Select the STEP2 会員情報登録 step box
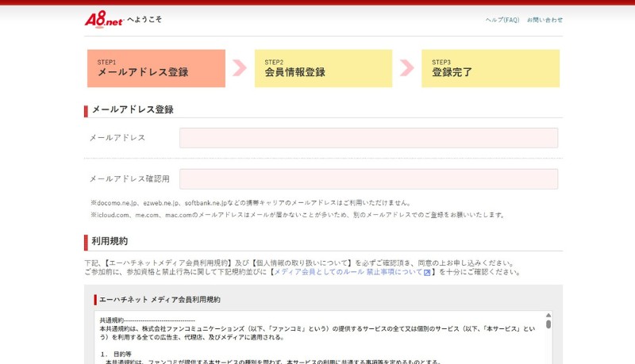 coord(323,68)
